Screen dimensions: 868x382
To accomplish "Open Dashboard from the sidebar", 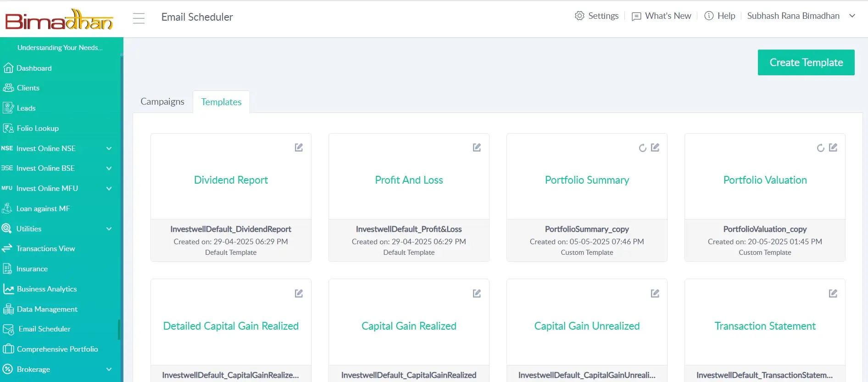I will pyautogui.click(x=34, y=68).
